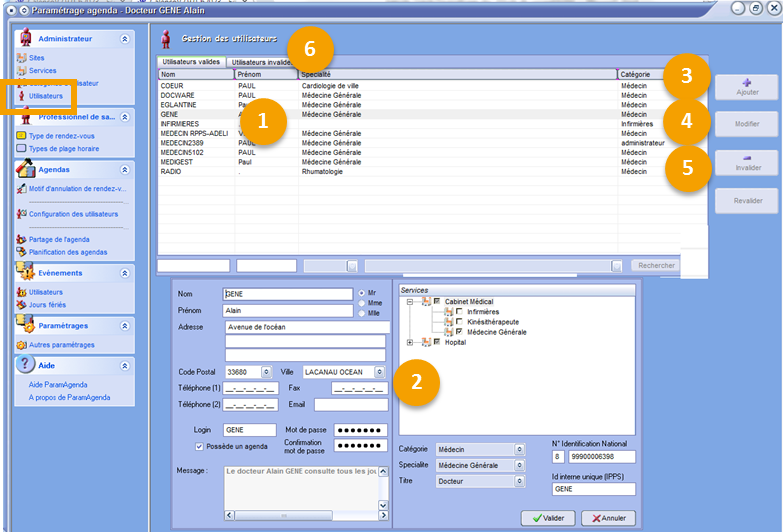This screenshot has width=783, height=532.
Task: Click the Email input field
Action: click(x=350, y=405)
